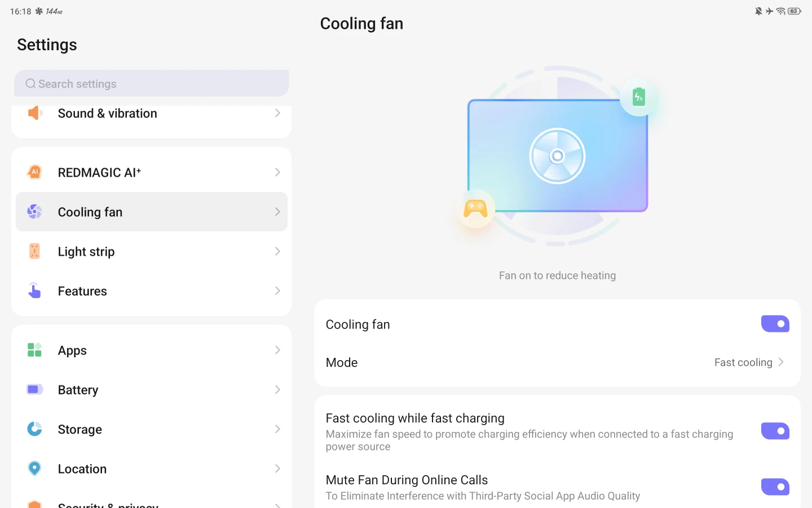Image resolution: width=812 pixels, height=508 pixels.
Task: Expand the Battery row chevron
Action: point(277,389)
